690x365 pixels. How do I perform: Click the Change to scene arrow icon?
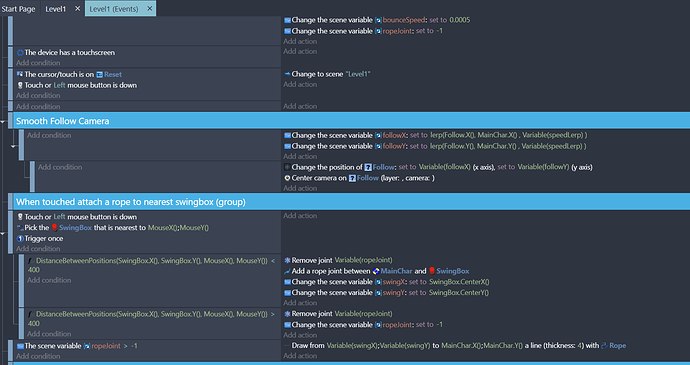point(287,74)
